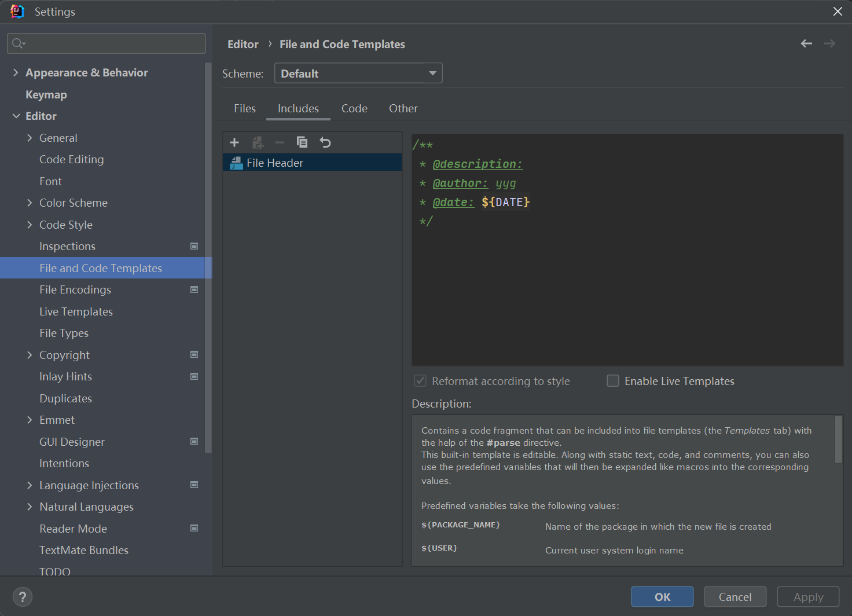The width and height of the screenshot is (852, 616).
Task: Select the Includes tab
Action: coord(298,108)
